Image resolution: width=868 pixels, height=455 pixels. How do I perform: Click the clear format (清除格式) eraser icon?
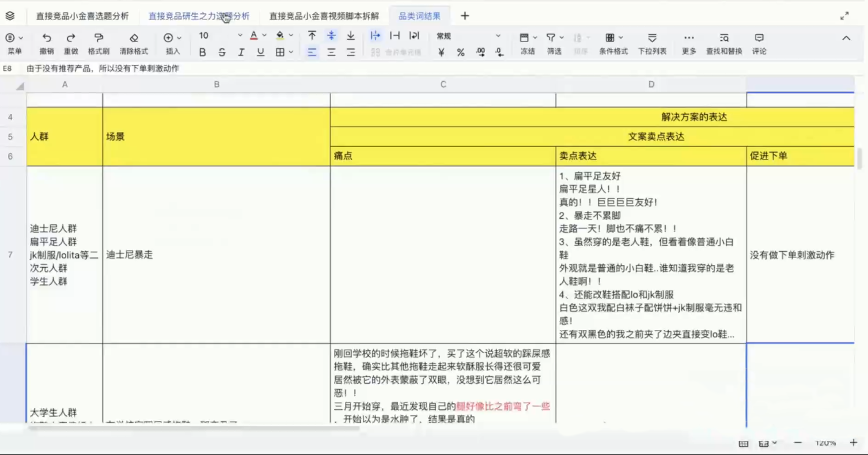(x=134, y=38)
